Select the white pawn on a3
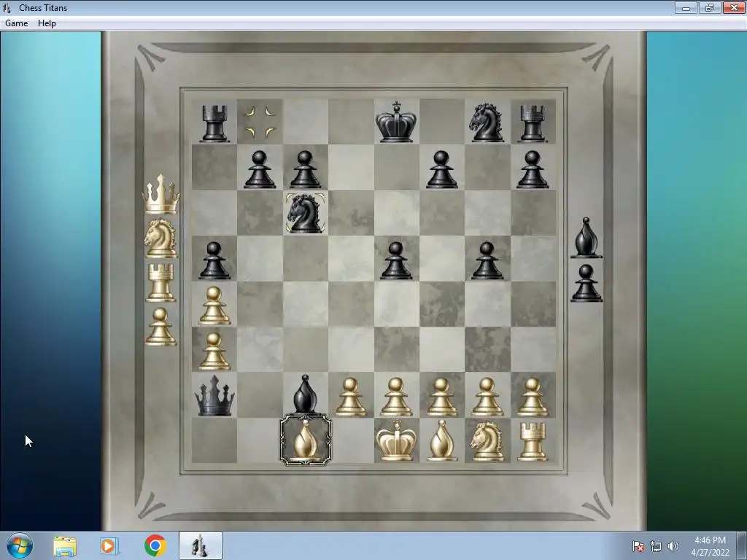 [x=214, y=351]
